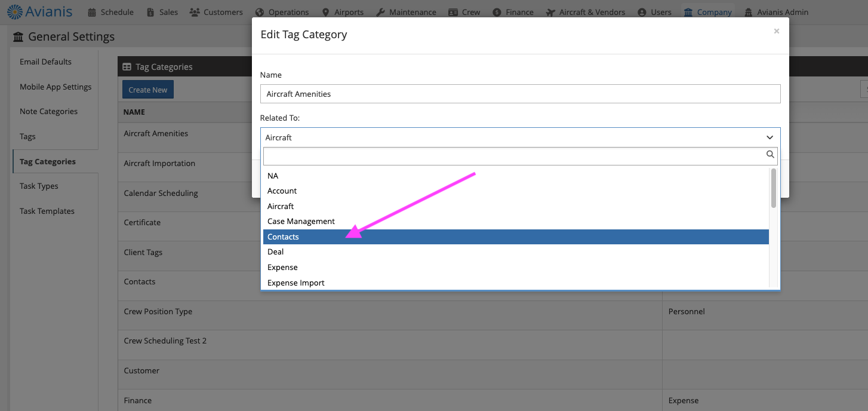Select Contacts from the dropdown list
Viewport: 868px width, 411px height.
click(x=283, y=237)
